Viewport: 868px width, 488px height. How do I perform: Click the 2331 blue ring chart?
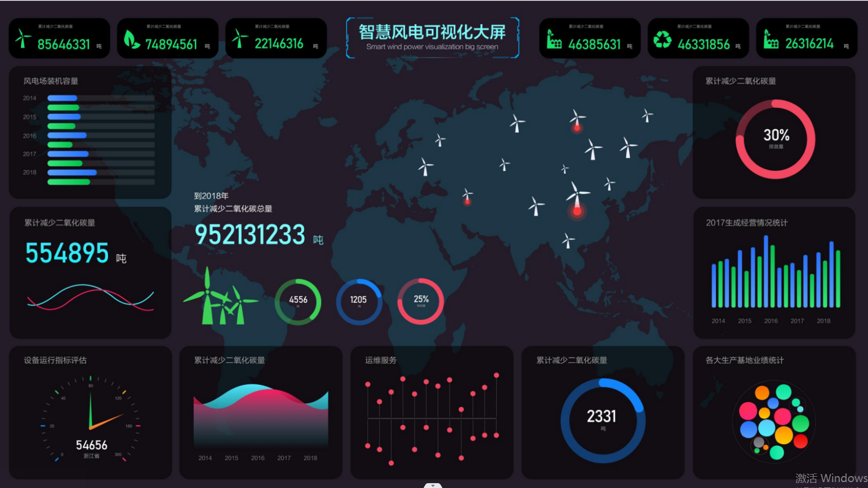(602, 421)
